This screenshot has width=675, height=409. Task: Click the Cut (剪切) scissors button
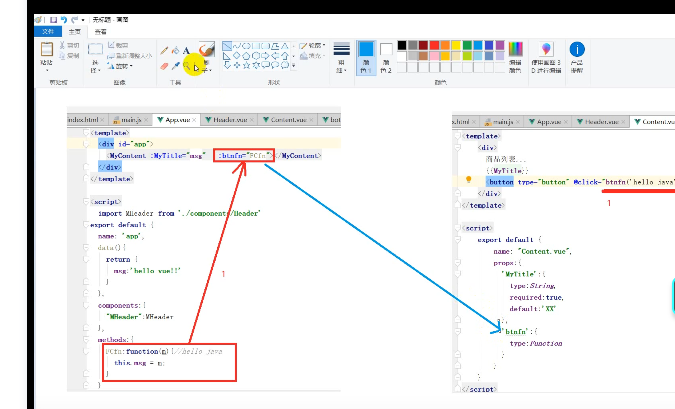coord(69,45)
